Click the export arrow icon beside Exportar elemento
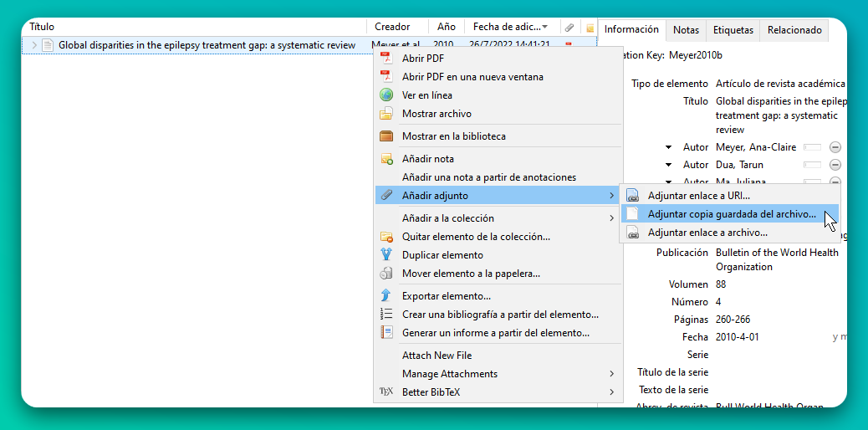This screenshot has width=868, height=430. coord(385,296)
